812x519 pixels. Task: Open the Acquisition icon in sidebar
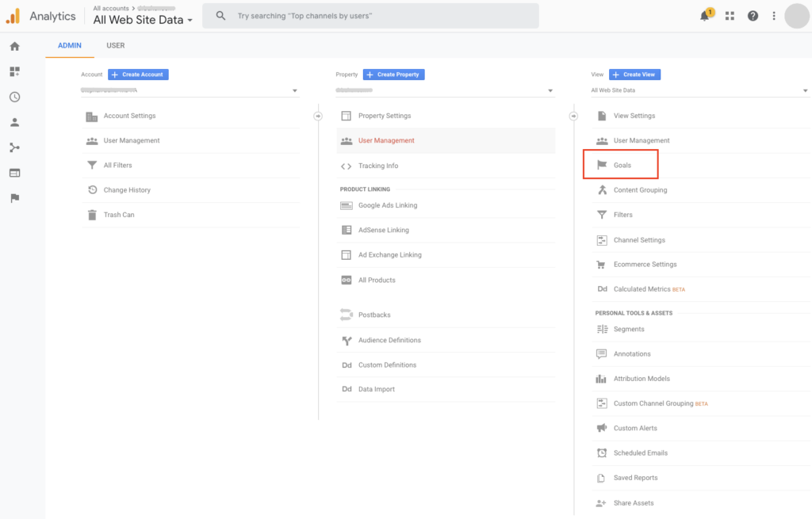coord(14,147)
